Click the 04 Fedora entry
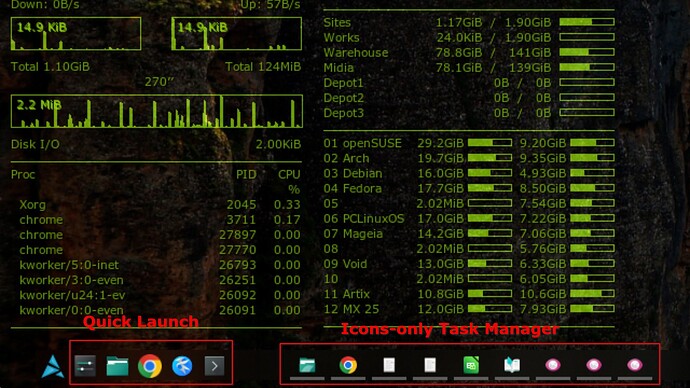The width and height of the screenshot is (690, 388). coord(352,189)
